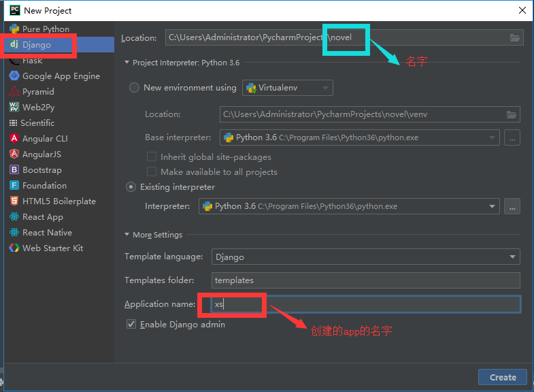
Task: Browse folder for venv Location
Action: pos(512,114)
